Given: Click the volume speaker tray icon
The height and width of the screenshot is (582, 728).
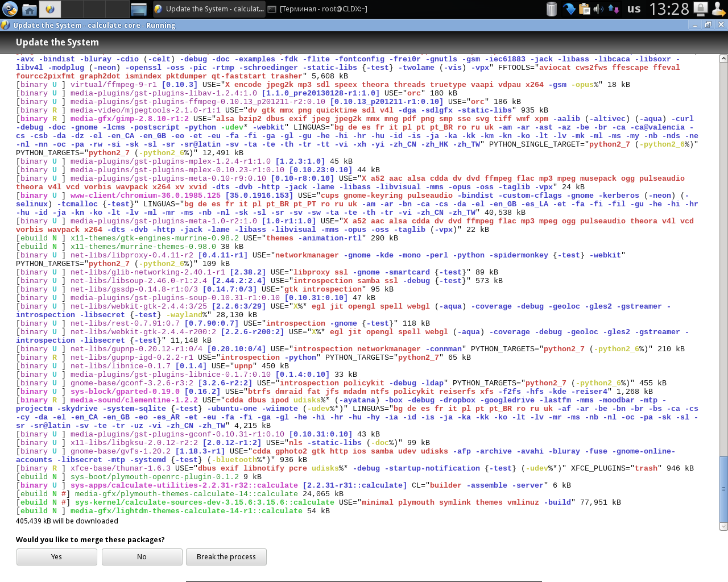Looking at the screenshot, I should (x=598, y=9).
